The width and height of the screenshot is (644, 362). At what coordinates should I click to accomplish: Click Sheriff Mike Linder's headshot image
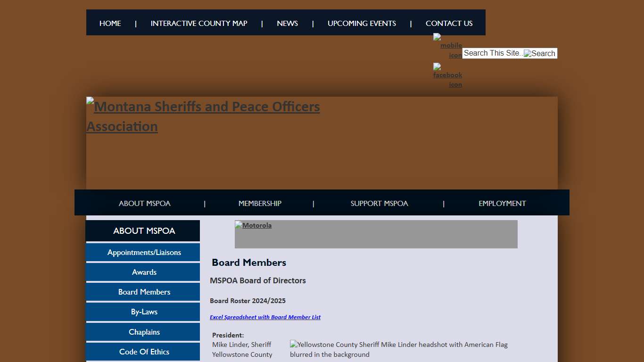(398, 349)
